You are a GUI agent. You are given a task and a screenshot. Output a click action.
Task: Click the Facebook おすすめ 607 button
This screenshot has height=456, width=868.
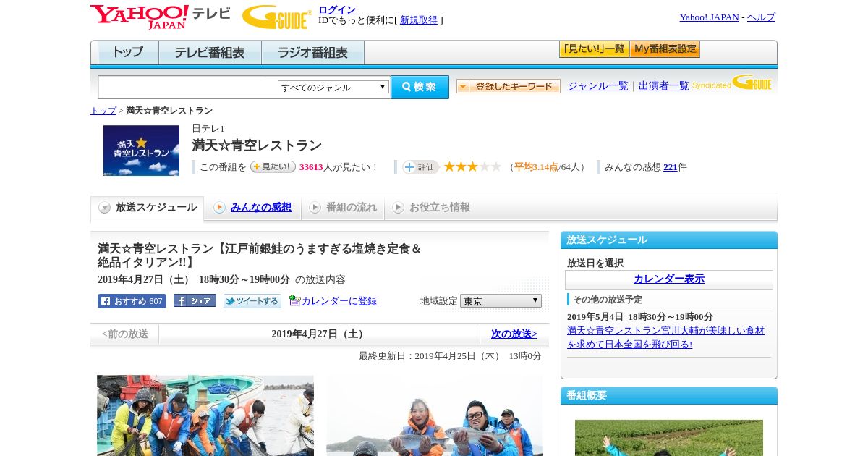tap(132, 301)
